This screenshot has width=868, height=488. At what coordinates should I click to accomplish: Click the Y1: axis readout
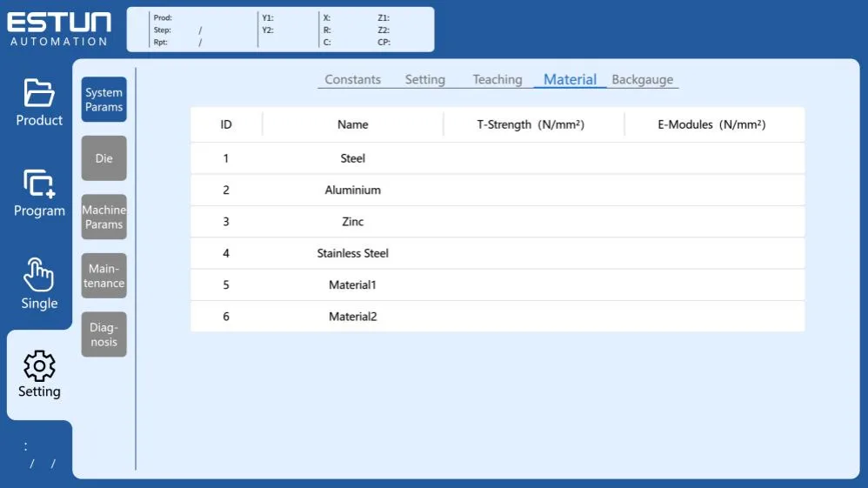click(268, 17)
